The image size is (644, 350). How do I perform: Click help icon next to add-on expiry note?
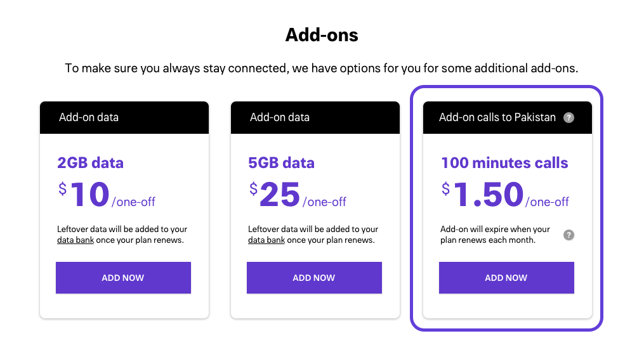click(x=568, y=235)
